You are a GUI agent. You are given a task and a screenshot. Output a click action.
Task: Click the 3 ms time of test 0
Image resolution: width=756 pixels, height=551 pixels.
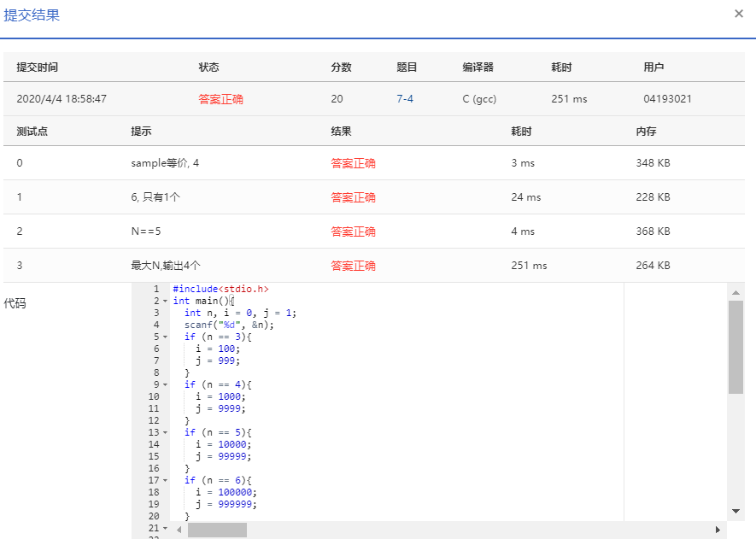tap(523, 163)
